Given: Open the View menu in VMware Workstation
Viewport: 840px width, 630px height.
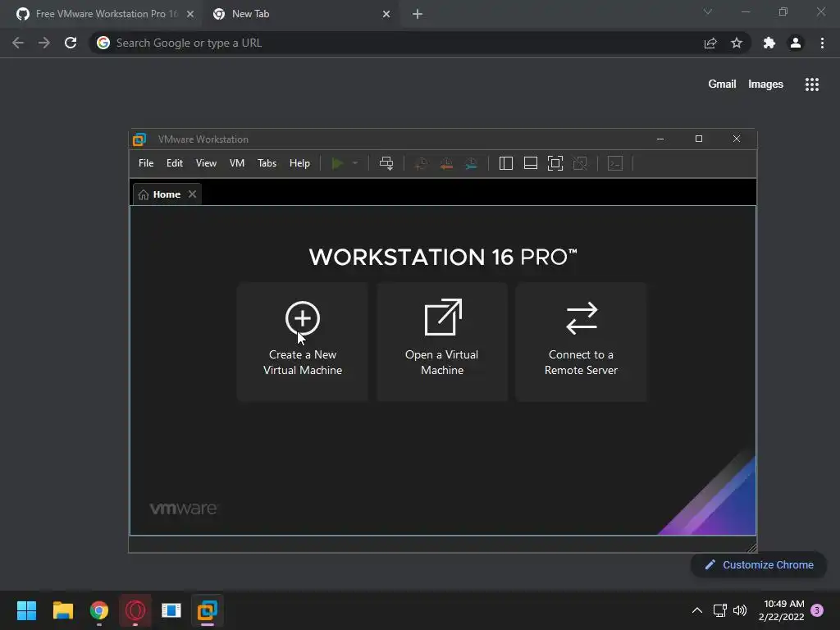Looking at the screenshot, I should pyautogui.click(x=206, y=163).
